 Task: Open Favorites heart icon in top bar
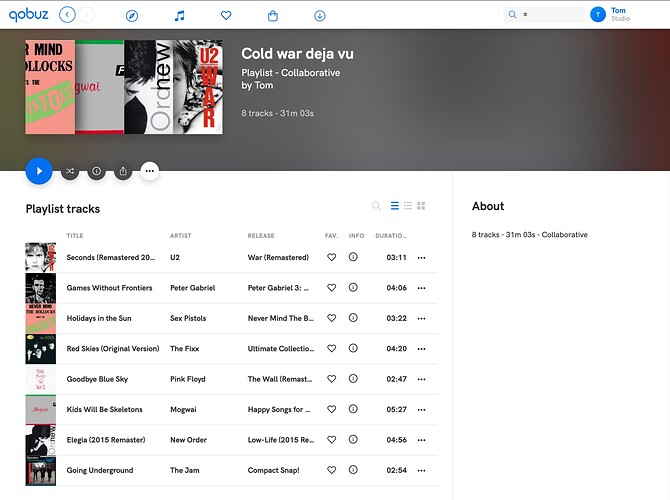(x=226, y=16)
